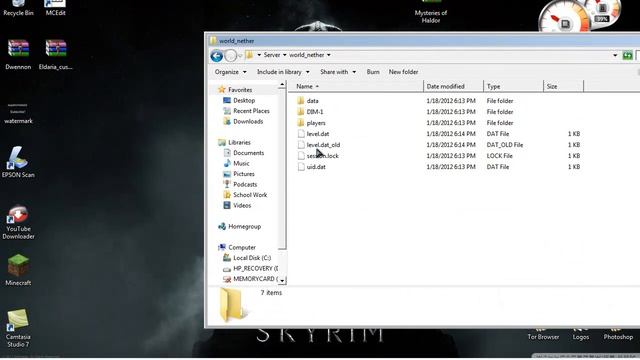Expand the root folder breadcrumb arrow
The height and width of the screenshot is (360, 640).
click(x=259, y=55)
